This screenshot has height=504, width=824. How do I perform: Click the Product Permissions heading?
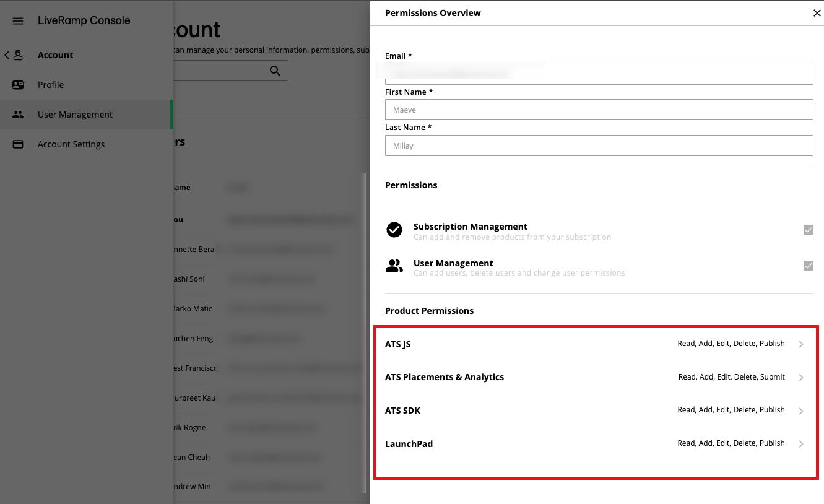429,311
